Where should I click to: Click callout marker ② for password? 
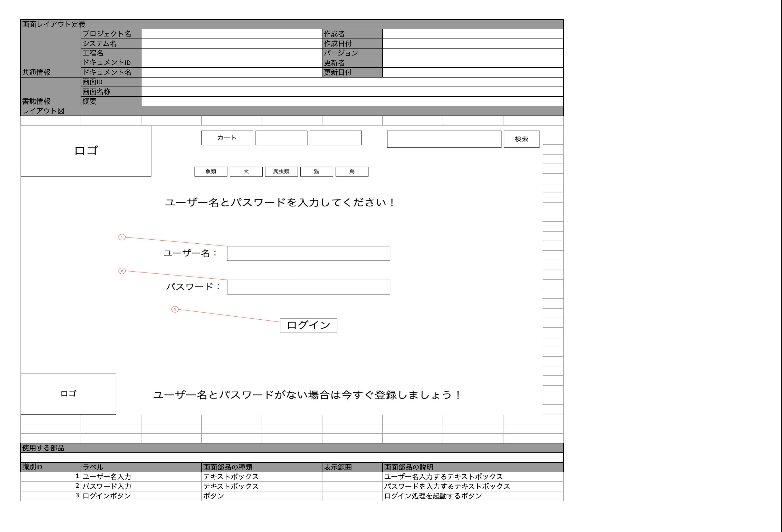point(122,271)
